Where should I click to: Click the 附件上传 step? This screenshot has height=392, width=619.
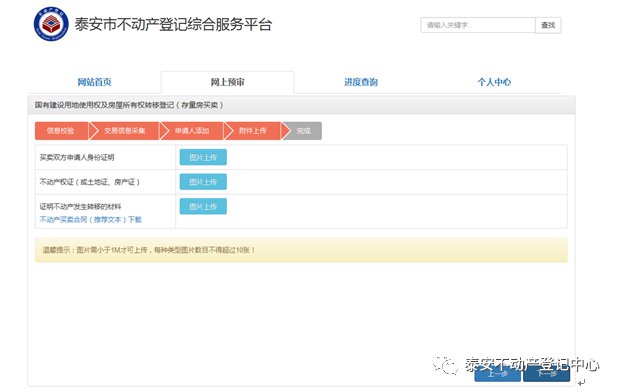pyautogui.click(x=253, y=131)
